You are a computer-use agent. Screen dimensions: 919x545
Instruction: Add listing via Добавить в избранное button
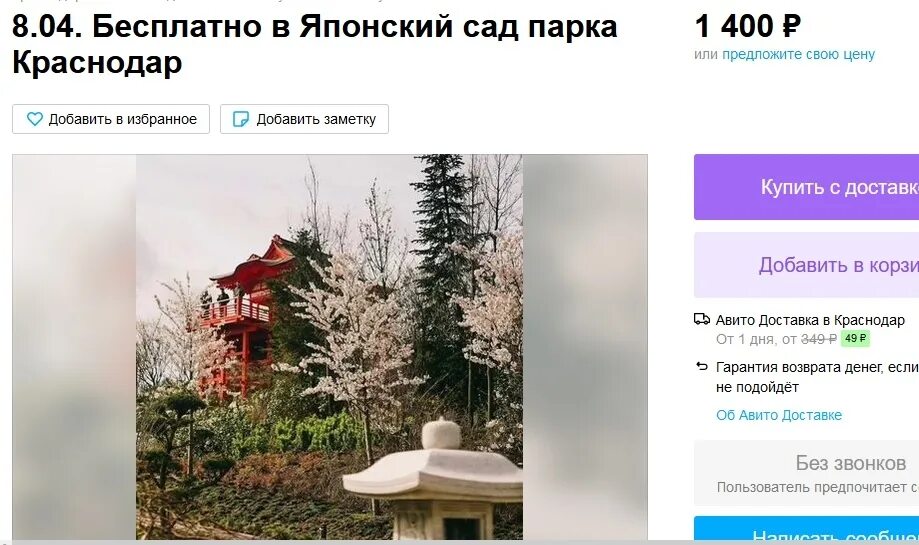tap(111, 119)
